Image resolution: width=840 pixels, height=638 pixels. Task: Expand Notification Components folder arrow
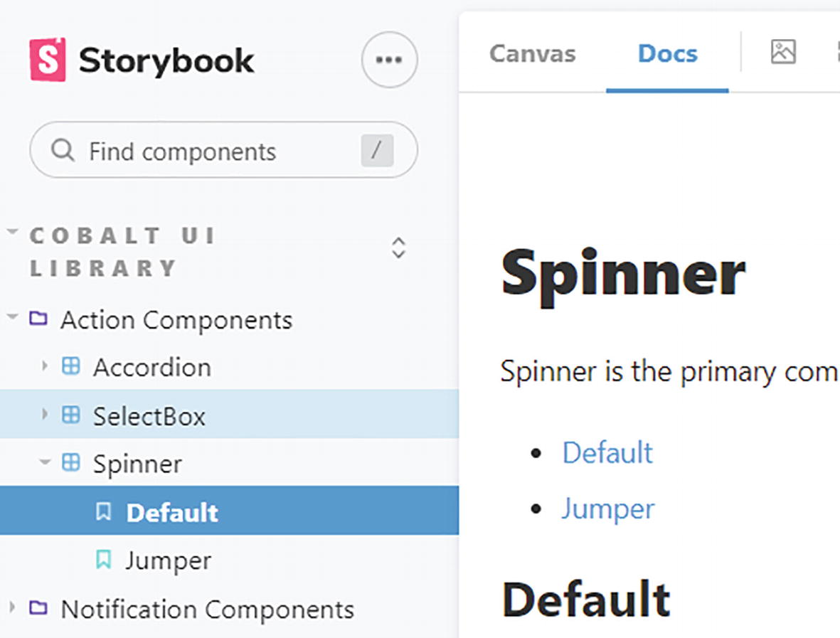coord(12,608)
